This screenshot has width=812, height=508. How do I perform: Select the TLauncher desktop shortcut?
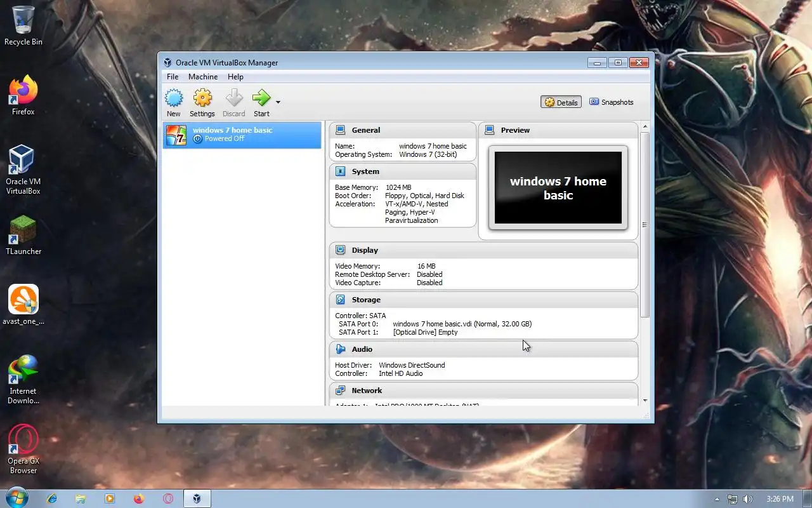point(23,236)
